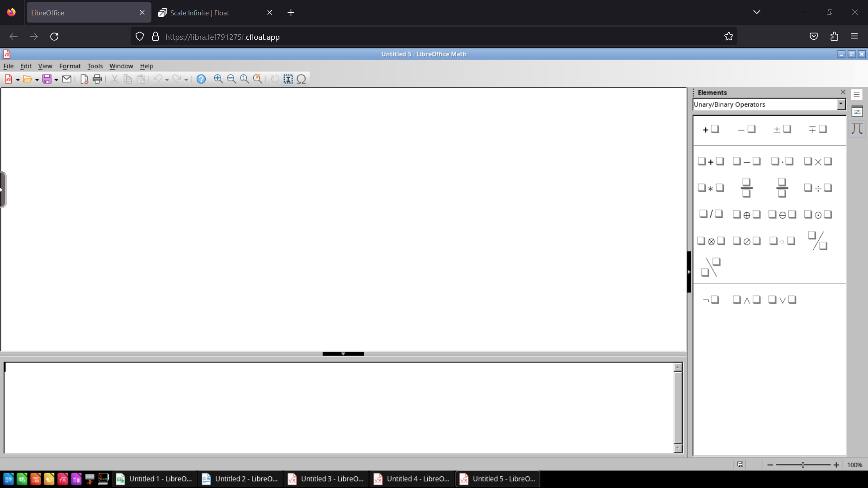Switch to Untitled 4 in the taskbar
This screenshot has height=488, width=868.
[412, 479]
